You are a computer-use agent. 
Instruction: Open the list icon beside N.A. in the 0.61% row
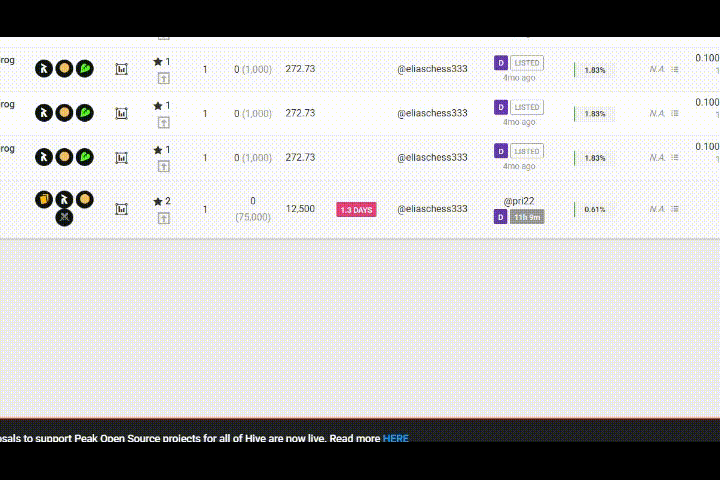(675, 209)
